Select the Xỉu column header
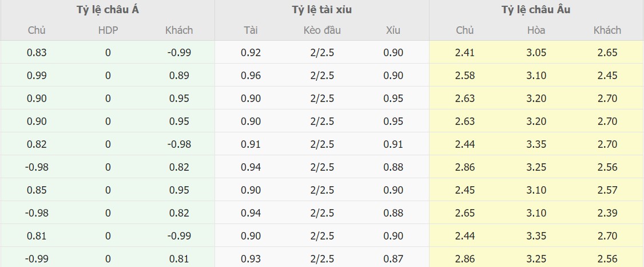Viewport: 644px width, 267px height. tap(393, 30)
